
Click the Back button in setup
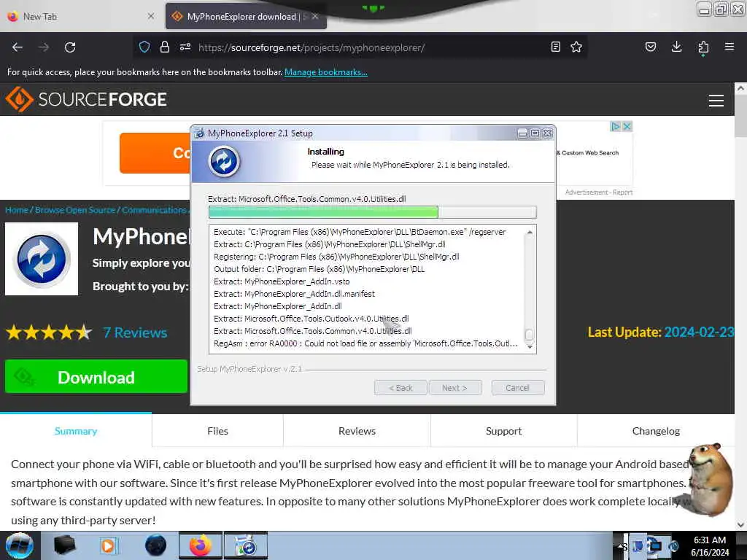400,388
